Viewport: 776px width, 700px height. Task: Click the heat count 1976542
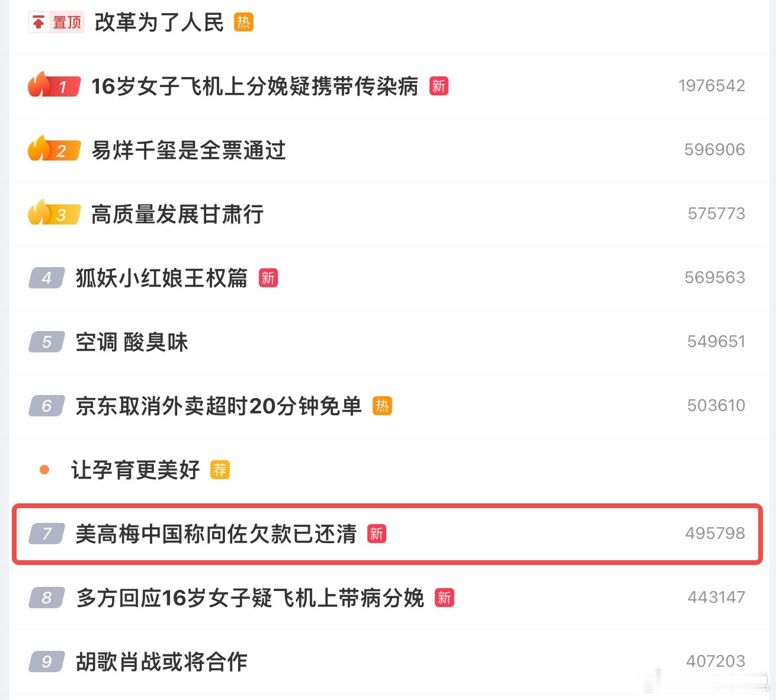[x=711, y=86]
